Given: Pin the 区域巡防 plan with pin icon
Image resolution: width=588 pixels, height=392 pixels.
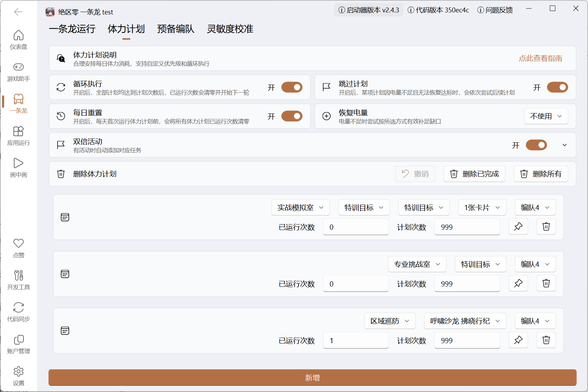Looking at the screenshot, I should pyautogui.click(x=518, y=340).
